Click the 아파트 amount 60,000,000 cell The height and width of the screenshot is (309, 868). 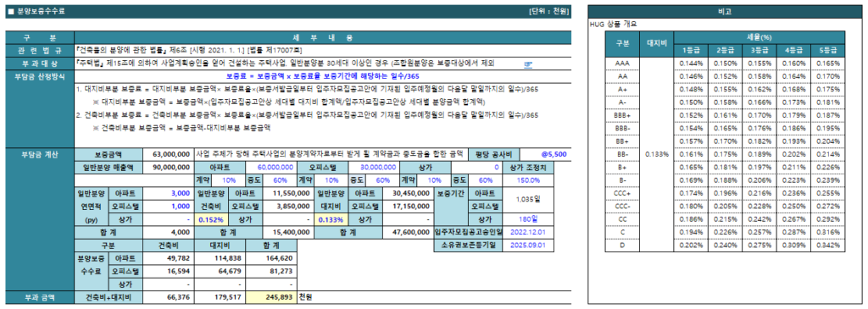[271, 167]
